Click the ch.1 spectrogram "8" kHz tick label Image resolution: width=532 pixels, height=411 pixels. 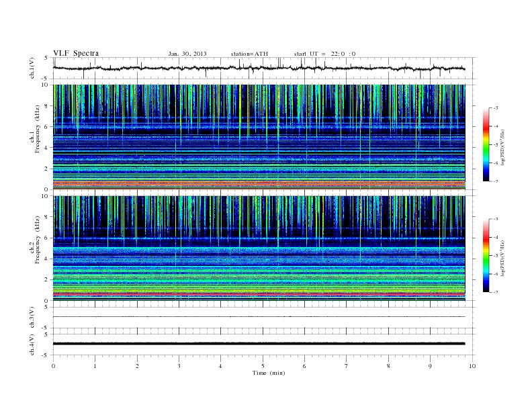(x=46, y=106)
